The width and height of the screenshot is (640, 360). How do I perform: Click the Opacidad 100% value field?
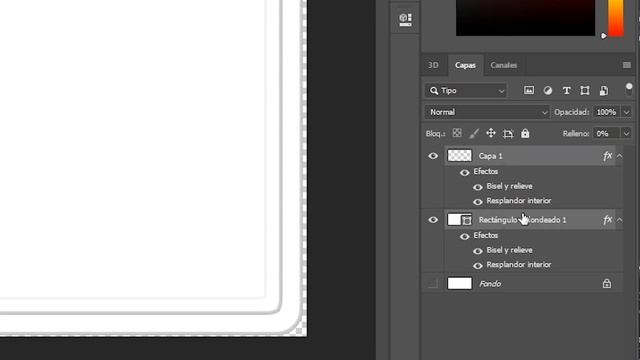tap(606, 112)
